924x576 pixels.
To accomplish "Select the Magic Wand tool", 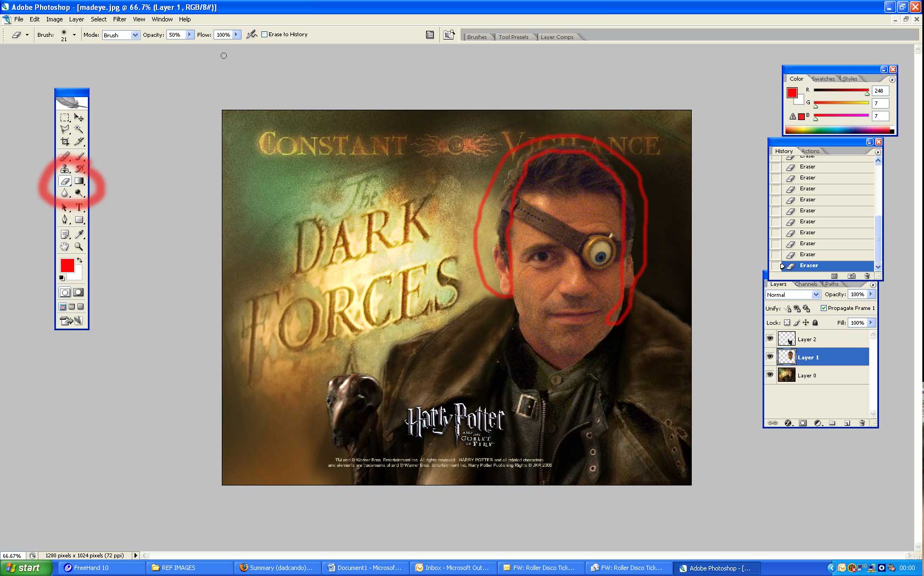I will [x=79, y=129].
